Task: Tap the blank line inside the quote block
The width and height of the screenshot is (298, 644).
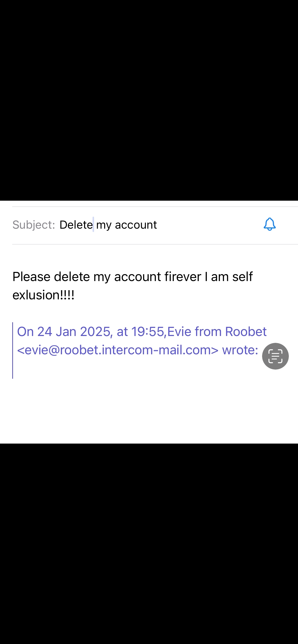Action: coord(138,368)
